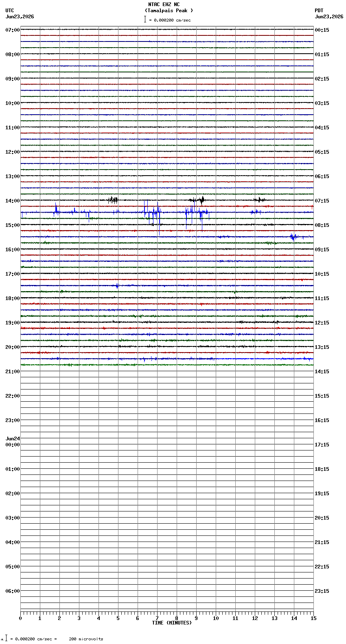Click the 10:00 UTC row label
The height and width of the screenshot is (644, 346).
pyautogui.click(x=13, y=103)
